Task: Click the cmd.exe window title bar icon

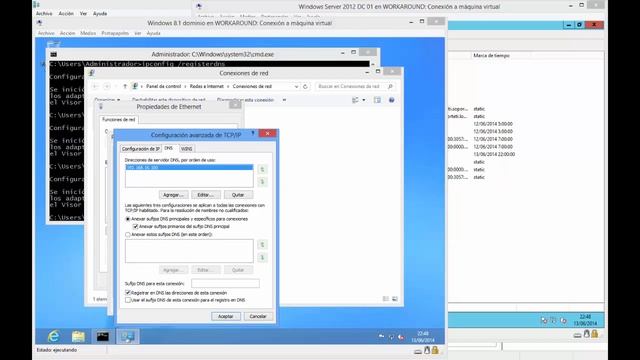Action: coord(53,54)
